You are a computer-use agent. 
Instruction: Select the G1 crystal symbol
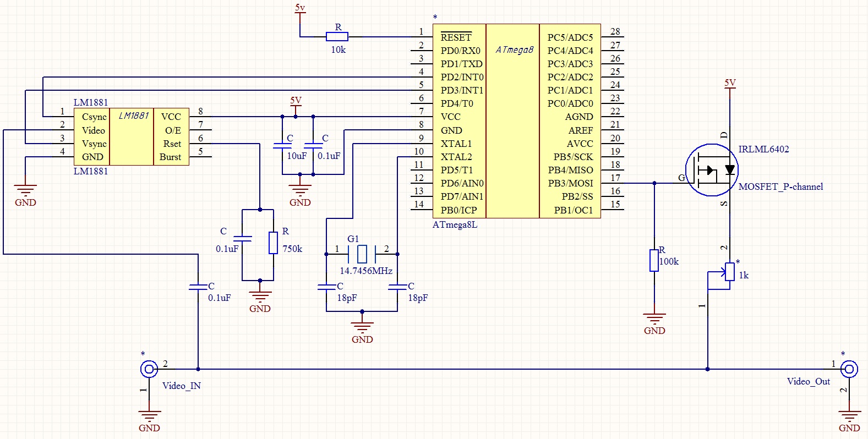pyautogui.click(x=362, y=254)
